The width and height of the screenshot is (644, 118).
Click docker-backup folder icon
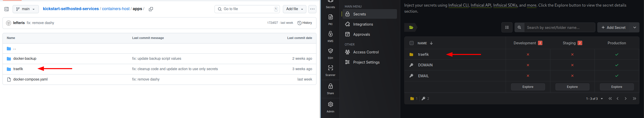click(x=9, y=59)
